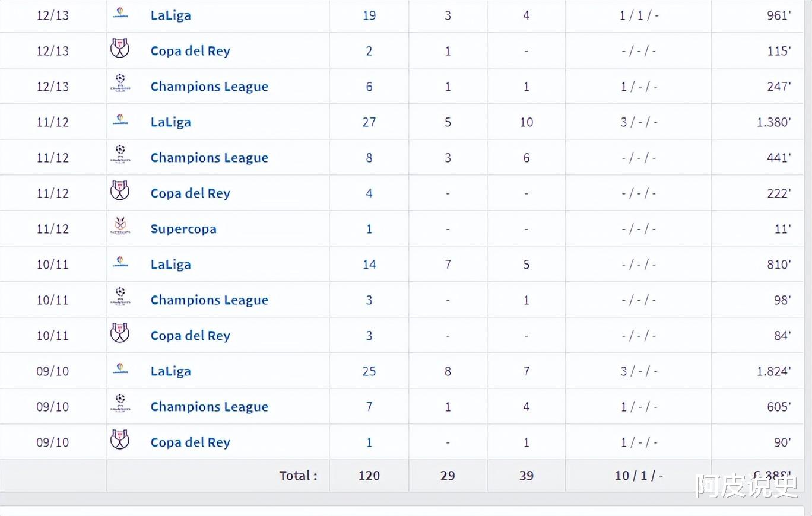
Task: Click the Champions League logo for 10/11
Action: pyautogui.click(x=120, y=297)
